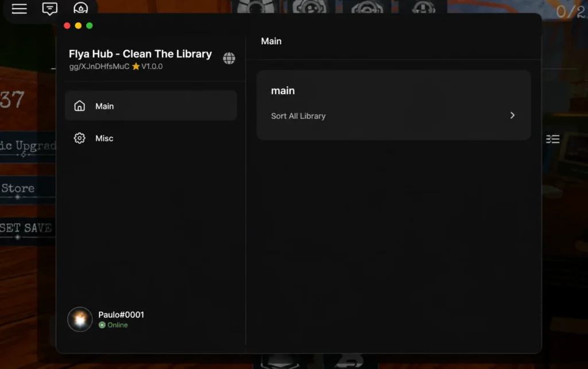
Task: Open the Roblox hamburger menu icon
Action: point(19,8)
